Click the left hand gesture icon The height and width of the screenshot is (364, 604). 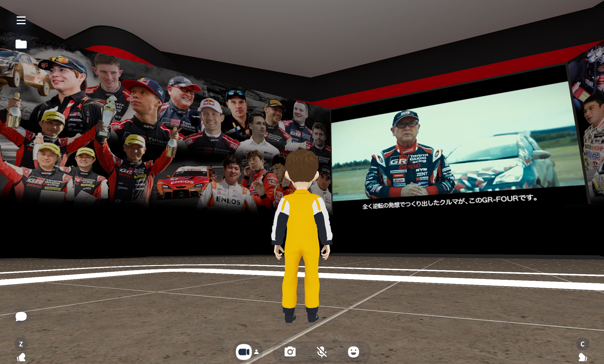pos(21,357)
